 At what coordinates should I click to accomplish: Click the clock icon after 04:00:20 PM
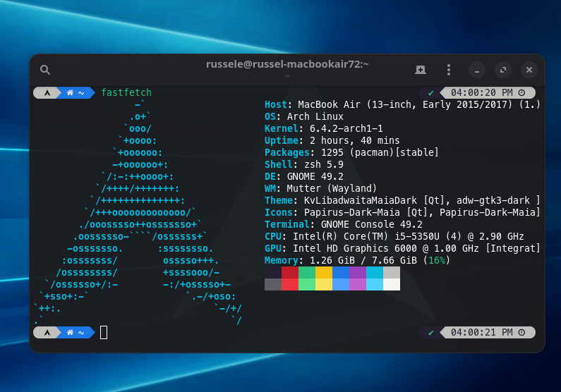pyautogui.click(x=521, y=93)
